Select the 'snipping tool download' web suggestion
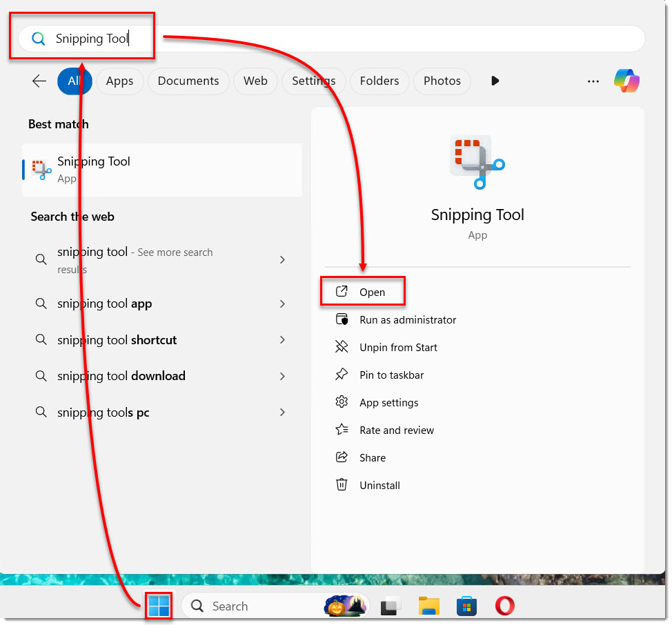The width and height of the screenshot is (672, 625). point(162,376)
